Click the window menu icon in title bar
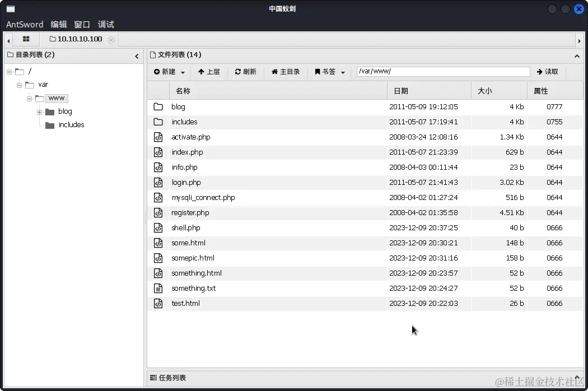Image resolution: width=588 pixels, height=391 pixels. [x=11, y=9]
